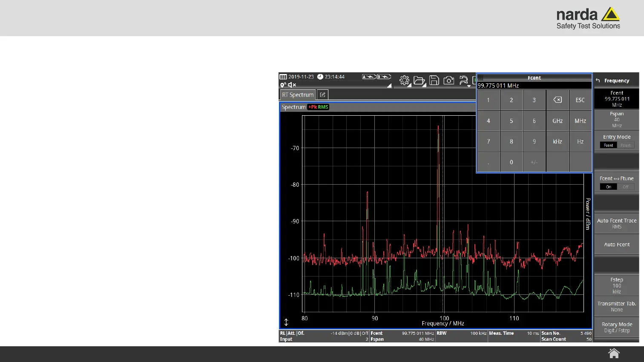Click the back arrow next to Frequency

(x=598, y=80)
